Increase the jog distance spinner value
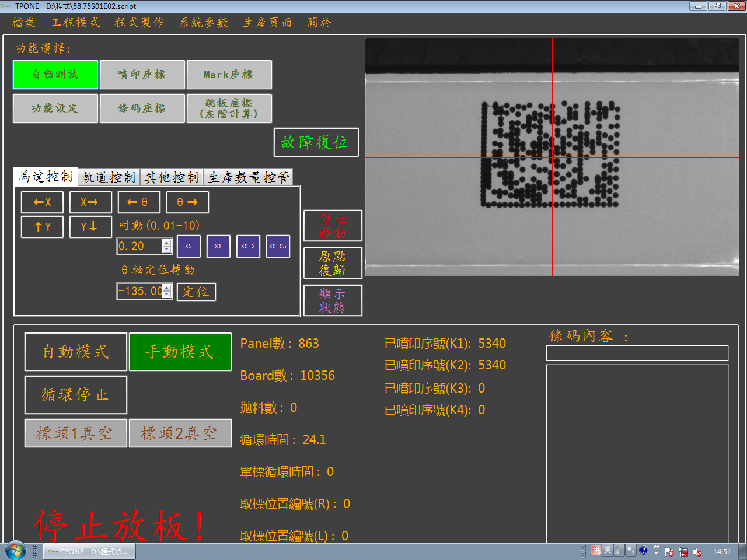This screenshot has width=747, height=560. (x=167, y=243)
